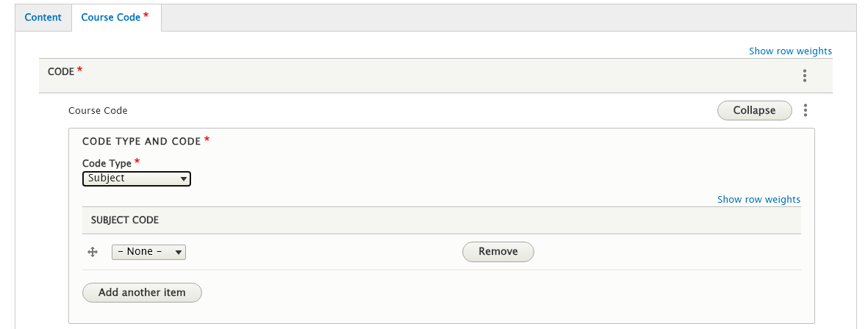Show row weights for CODE table
868x329 pixels.
coord(790,51)
